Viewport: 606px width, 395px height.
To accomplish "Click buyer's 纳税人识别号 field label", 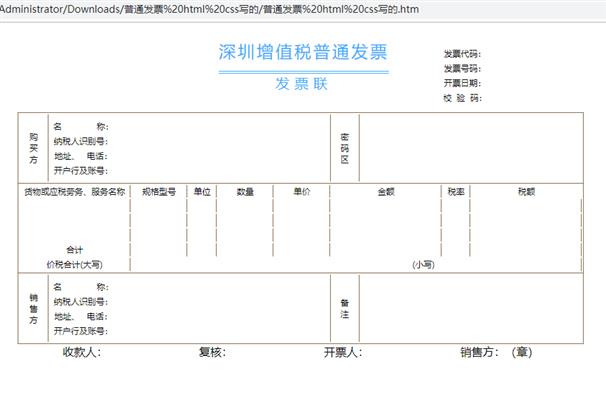I will [x=81, y=141].
